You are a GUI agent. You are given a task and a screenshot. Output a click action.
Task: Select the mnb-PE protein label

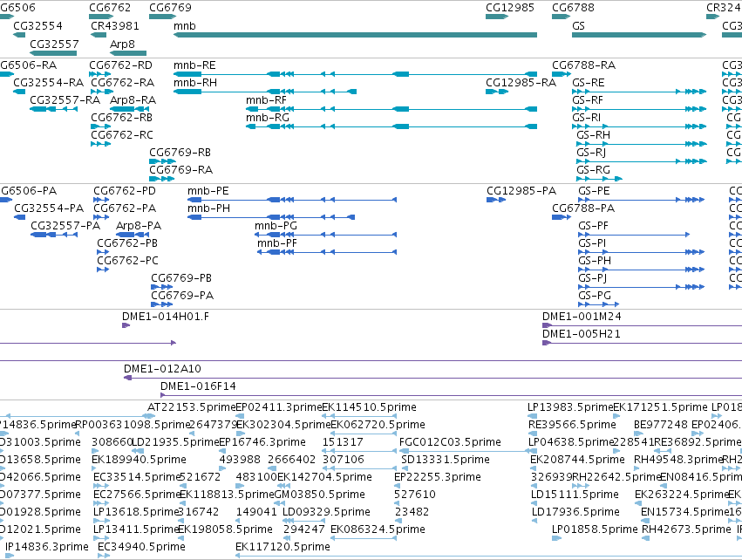pos(208,191)
